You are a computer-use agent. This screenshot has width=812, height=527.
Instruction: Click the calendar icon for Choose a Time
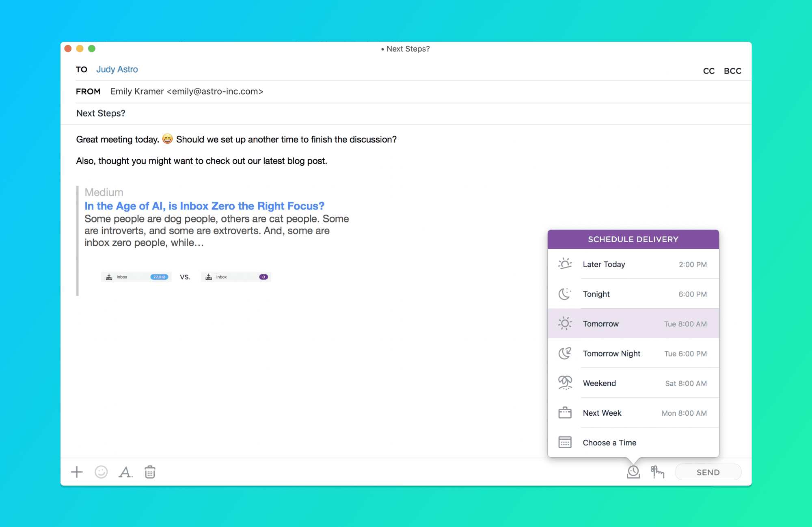point(565,442)
